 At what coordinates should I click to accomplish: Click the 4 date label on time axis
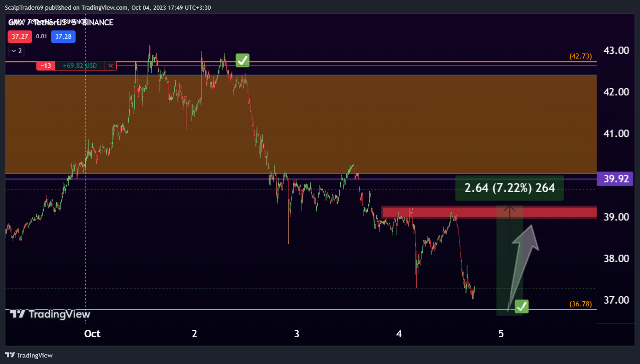(399, 334)
